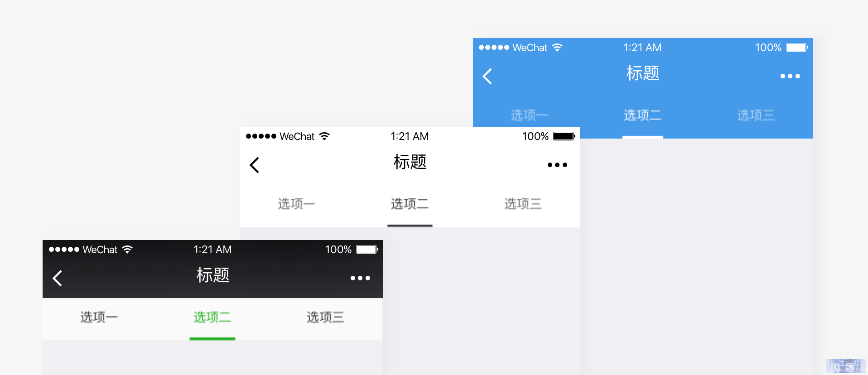Switch to 选项三 tab under white header
868x375 pixels.
(523, 204)
